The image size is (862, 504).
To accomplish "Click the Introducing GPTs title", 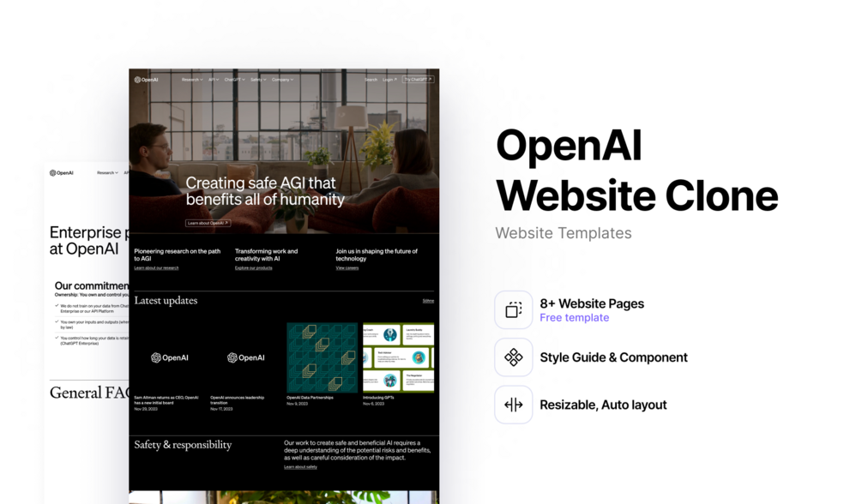I will coord(378,398).
